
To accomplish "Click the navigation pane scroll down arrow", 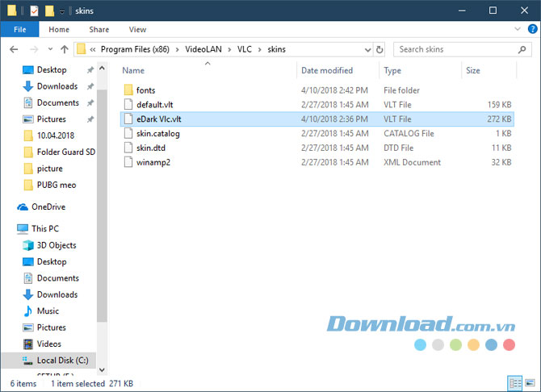I will 102,370.
